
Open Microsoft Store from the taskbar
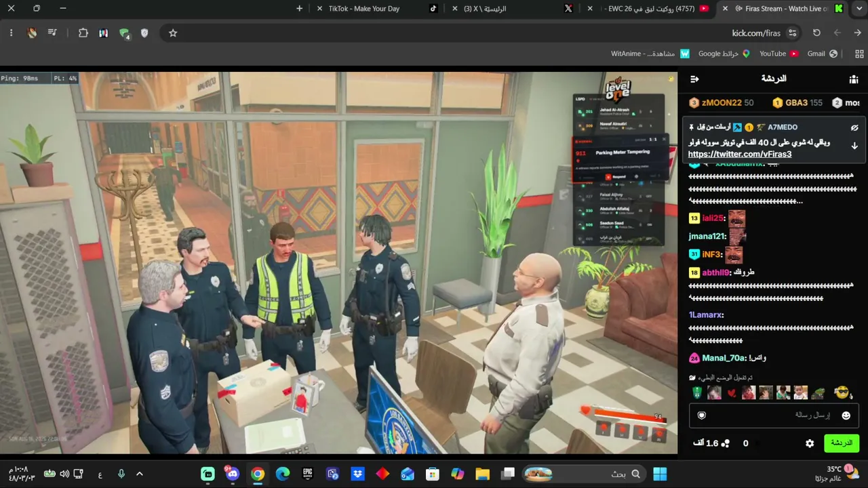tap(432, 474)
